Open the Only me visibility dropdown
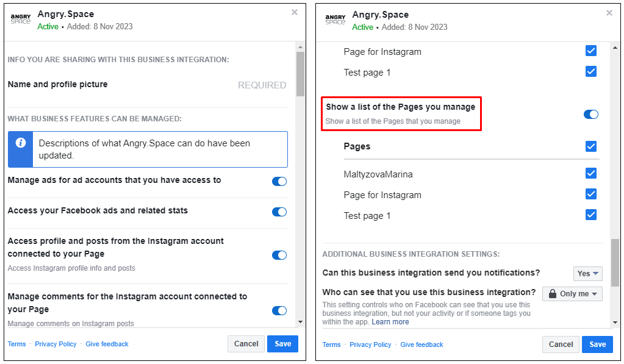This screenshot has height=364, width=624. point(572,294)
